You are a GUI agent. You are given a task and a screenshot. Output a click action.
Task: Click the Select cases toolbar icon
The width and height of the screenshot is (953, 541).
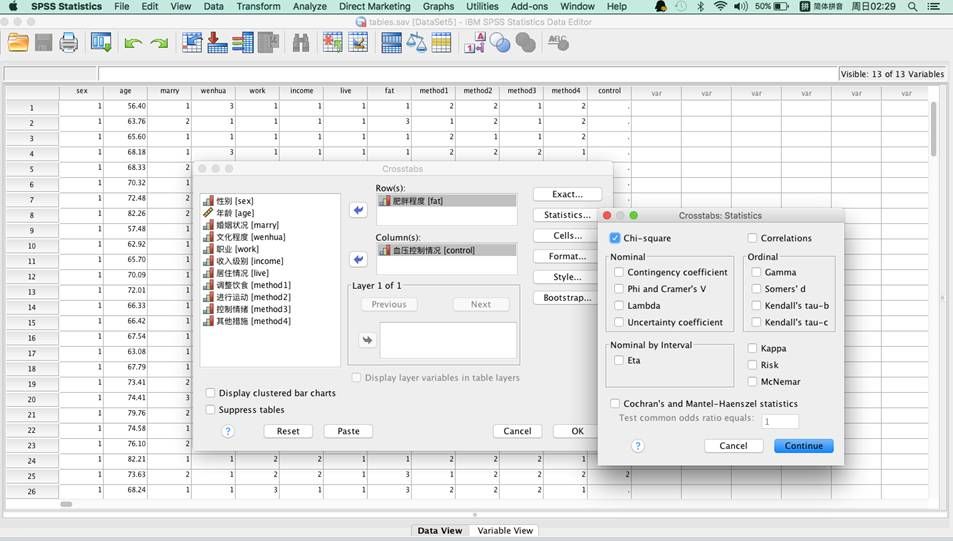[x=441, y=43]
